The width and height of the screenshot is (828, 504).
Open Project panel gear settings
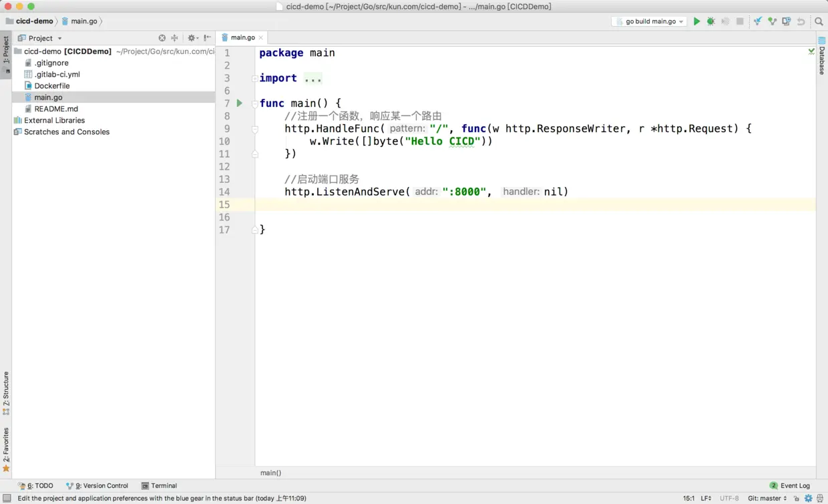tap(192, 38)
